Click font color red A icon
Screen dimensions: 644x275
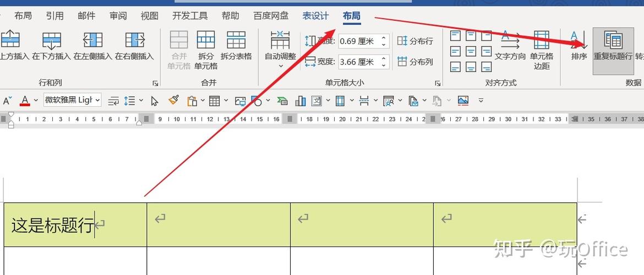pos(25,100)
